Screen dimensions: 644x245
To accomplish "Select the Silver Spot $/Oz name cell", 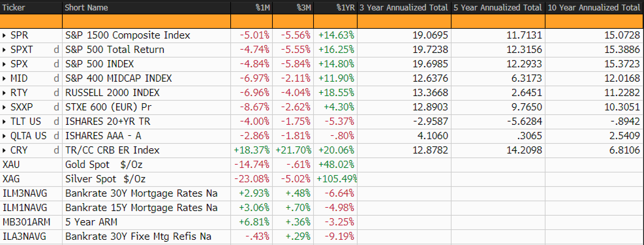I will 105,179.
